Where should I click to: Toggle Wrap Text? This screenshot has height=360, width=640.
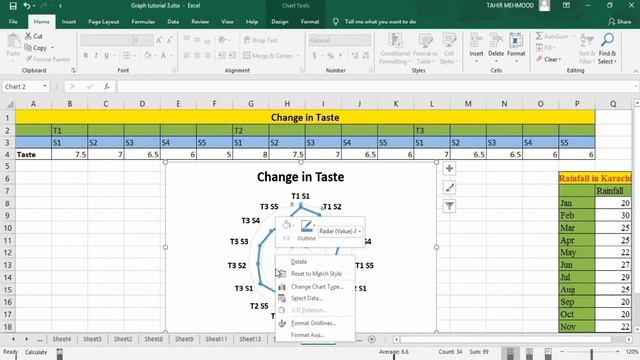pos(260,40)
